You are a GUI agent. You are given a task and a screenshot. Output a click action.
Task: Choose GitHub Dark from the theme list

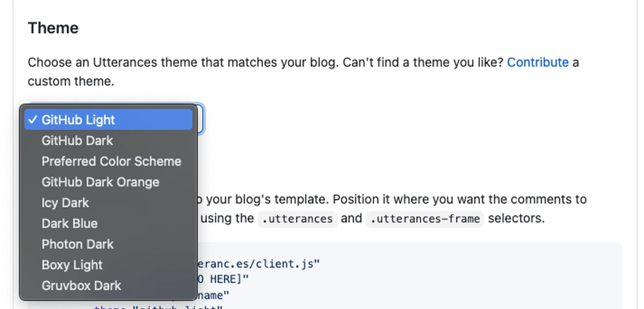click(x=109, y=141)
